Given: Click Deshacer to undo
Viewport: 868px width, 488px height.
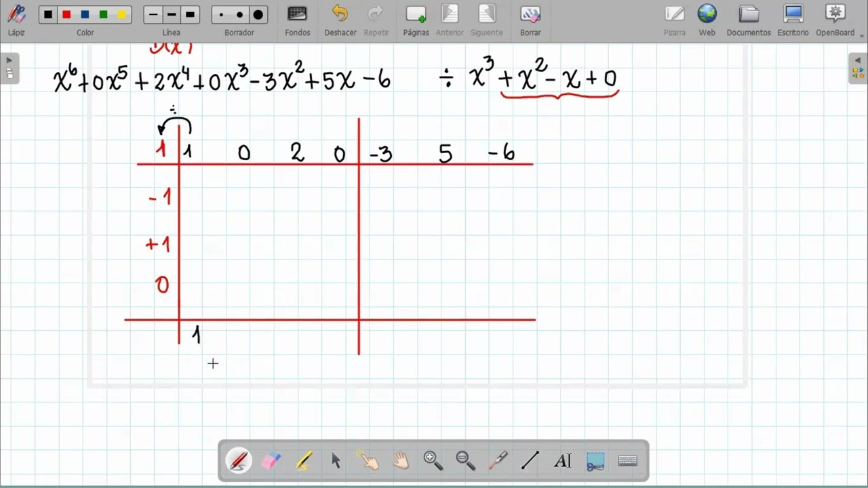Looking at the screenshot, I should (340, 20).
